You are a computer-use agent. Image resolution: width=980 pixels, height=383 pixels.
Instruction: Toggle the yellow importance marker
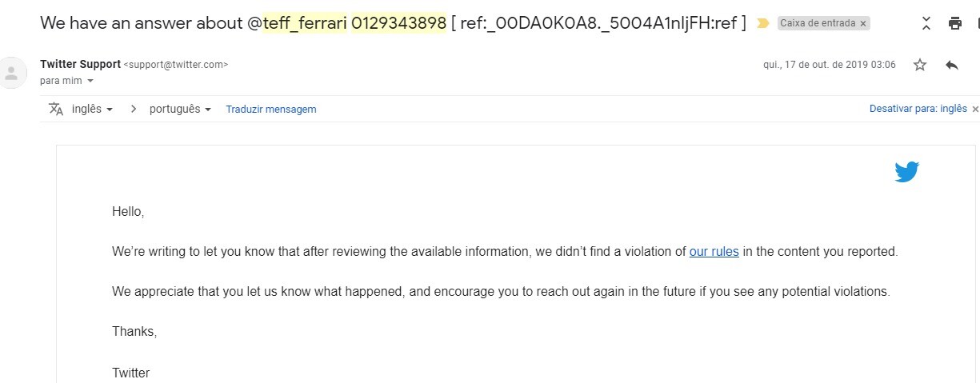[x=763, y=23]
